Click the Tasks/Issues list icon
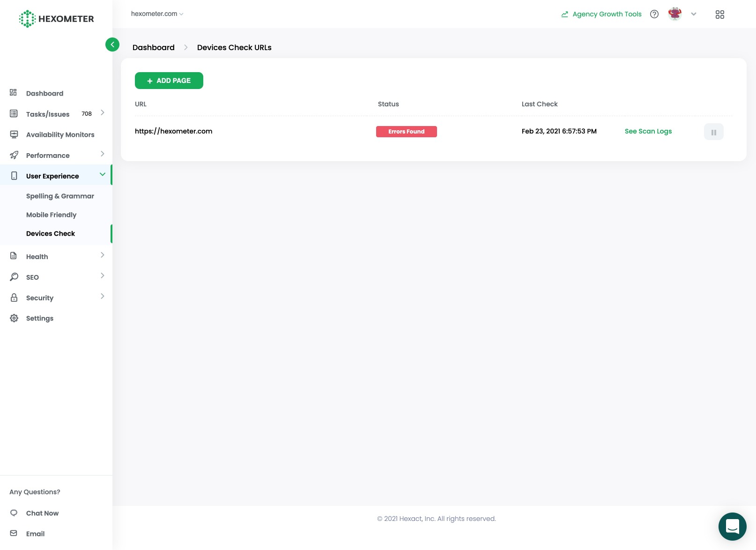This screenshot has width=756, height=550. coord(14,113)
